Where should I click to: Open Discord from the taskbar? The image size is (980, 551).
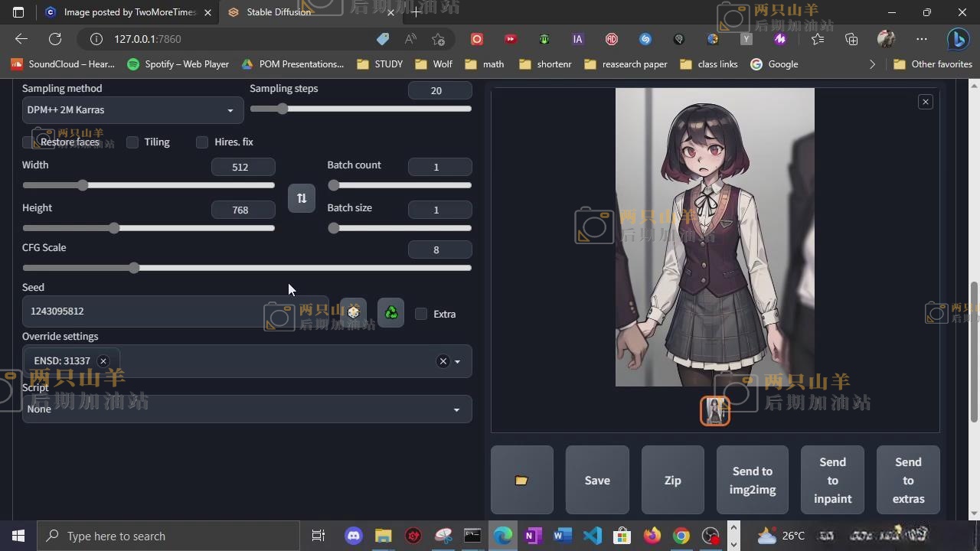point(353,536)
